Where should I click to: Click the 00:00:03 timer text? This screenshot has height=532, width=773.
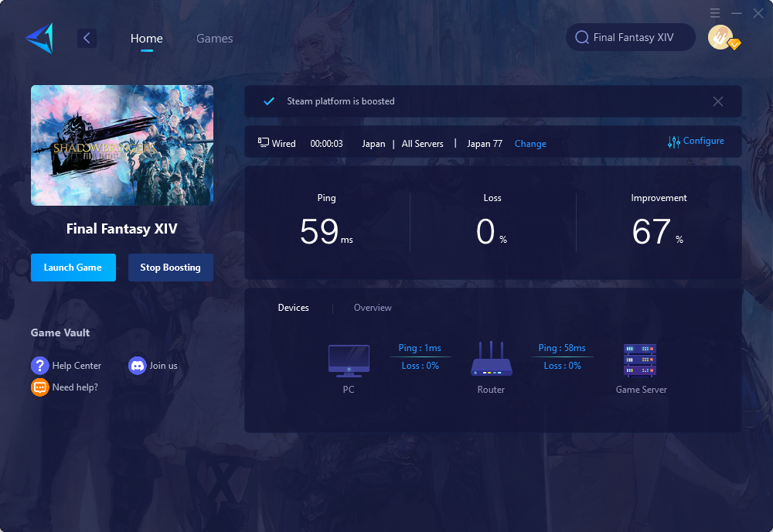point(326,144)
